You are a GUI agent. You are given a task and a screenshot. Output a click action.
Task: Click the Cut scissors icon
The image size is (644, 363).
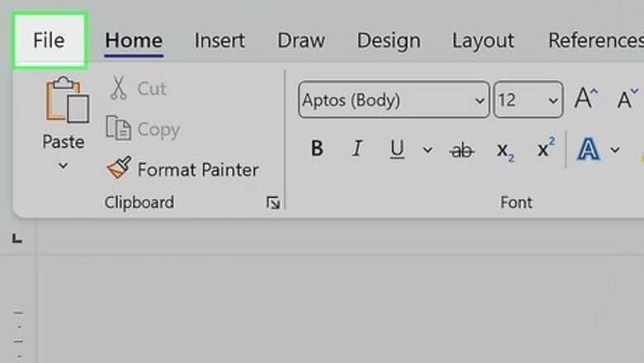point(118,88)
